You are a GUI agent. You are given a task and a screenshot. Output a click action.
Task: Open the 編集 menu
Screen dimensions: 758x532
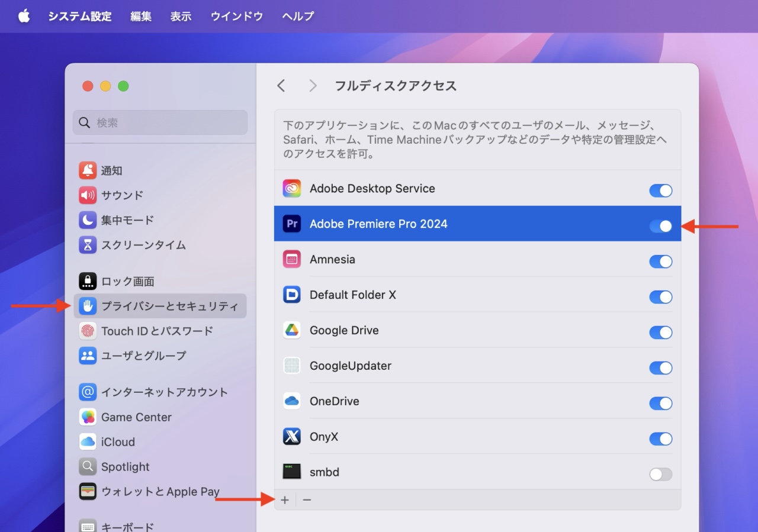[141, 17]
